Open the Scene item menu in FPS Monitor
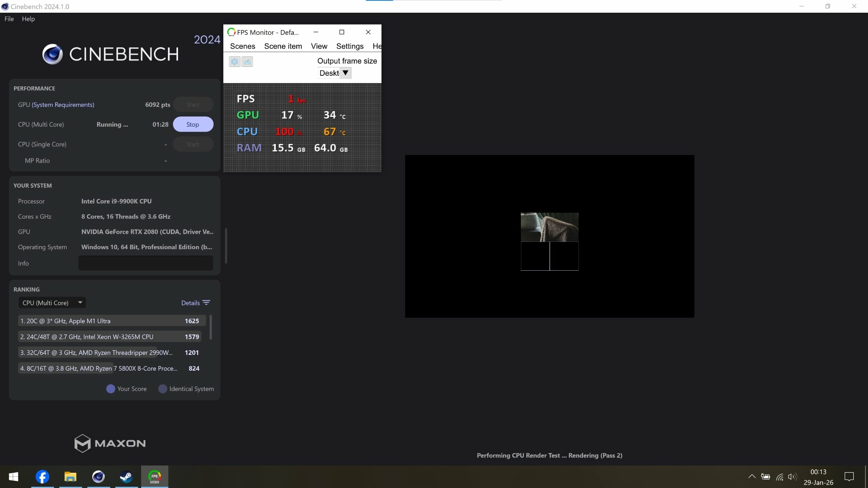The height and width of the screenshot is (488, 868). (x=283, y=46)
